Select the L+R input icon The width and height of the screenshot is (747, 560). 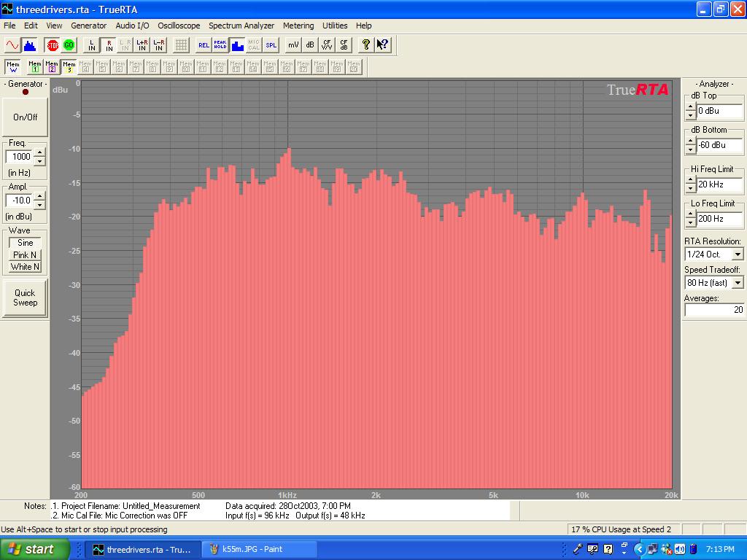(x=142, y=45)
